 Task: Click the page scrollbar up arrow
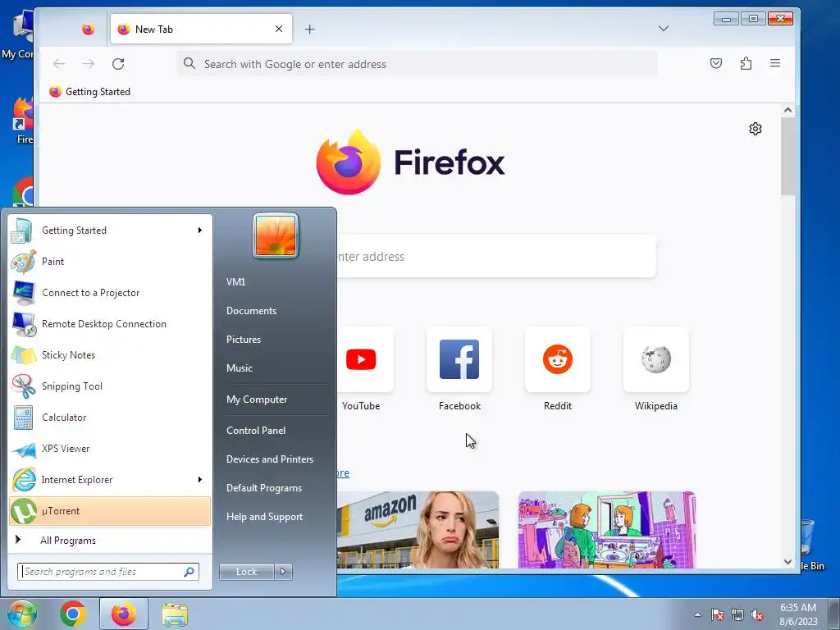point(787,111)
